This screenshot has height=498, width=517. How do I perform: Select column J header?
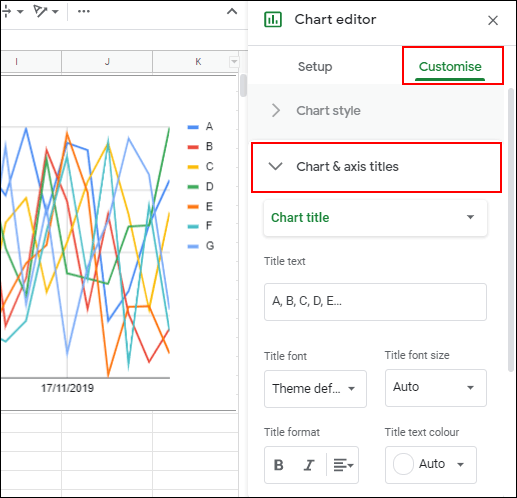tap(107, 62)
